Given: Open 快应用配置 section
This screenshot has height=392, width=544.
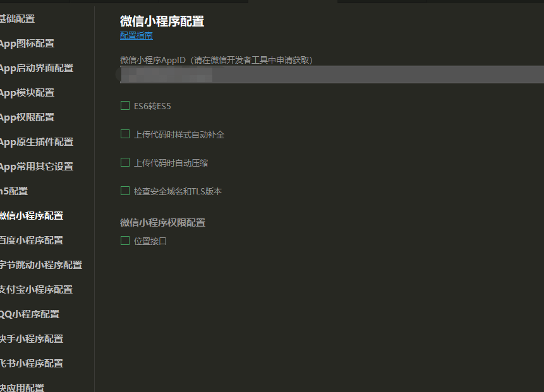Looking at the screenshot, I should pyautogui.click(x=22, y=388).
